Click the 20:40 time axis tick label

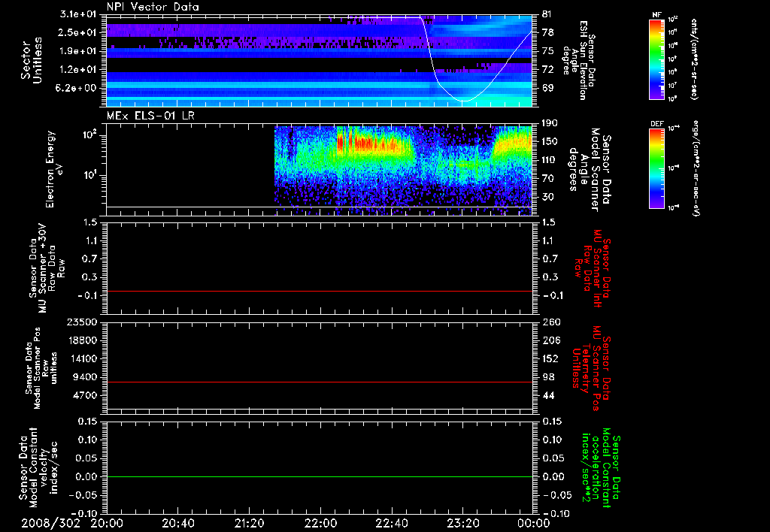(x=178, y=523)
